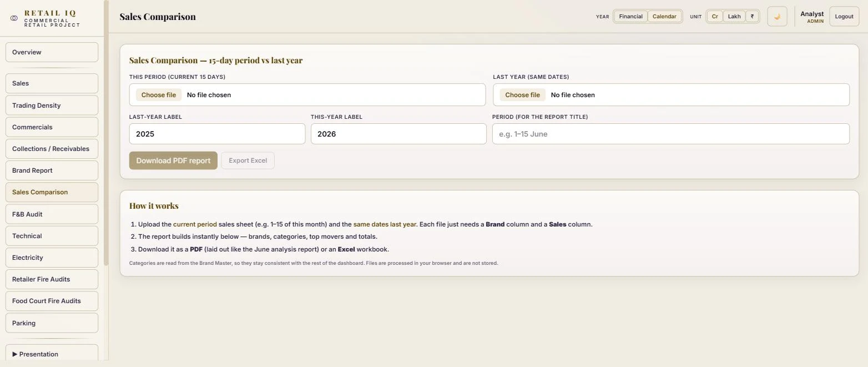Switch year mode to Financial
The height and width of the screenshot is (367, 868).
(x=630, y=17)
